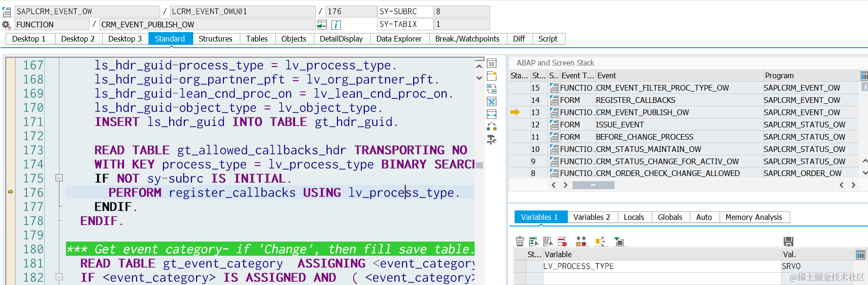The height and width of the screenshot is (285, 868).
Task: Click the full-screen tool icon with blue arrows
Action: pyautogui.click(x=491, y=101)
